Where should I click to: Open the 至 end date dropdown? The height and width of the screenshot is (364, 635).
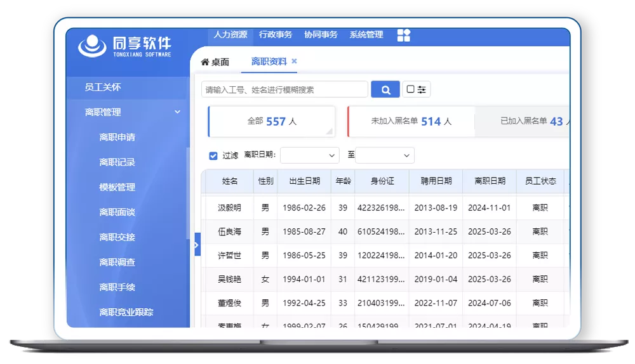coord(385,155)
